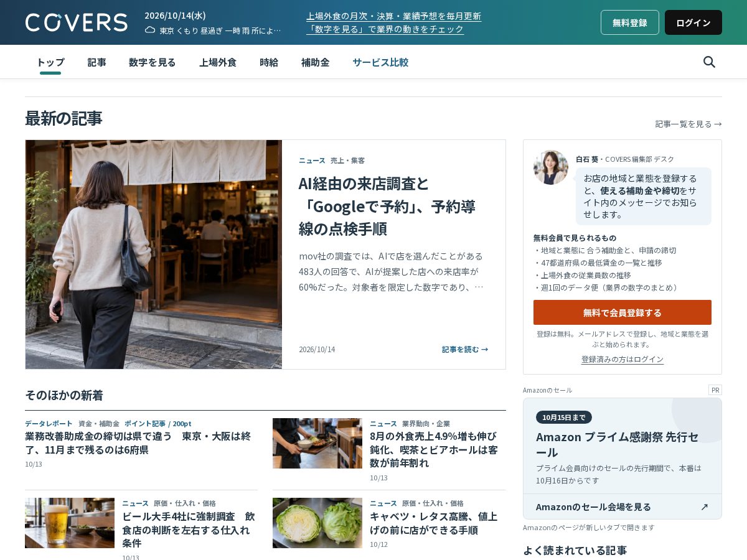Image resolution: width=747 pixels, height=560 pixels.
Task: Open the 記事 tab
Action: 96,62
